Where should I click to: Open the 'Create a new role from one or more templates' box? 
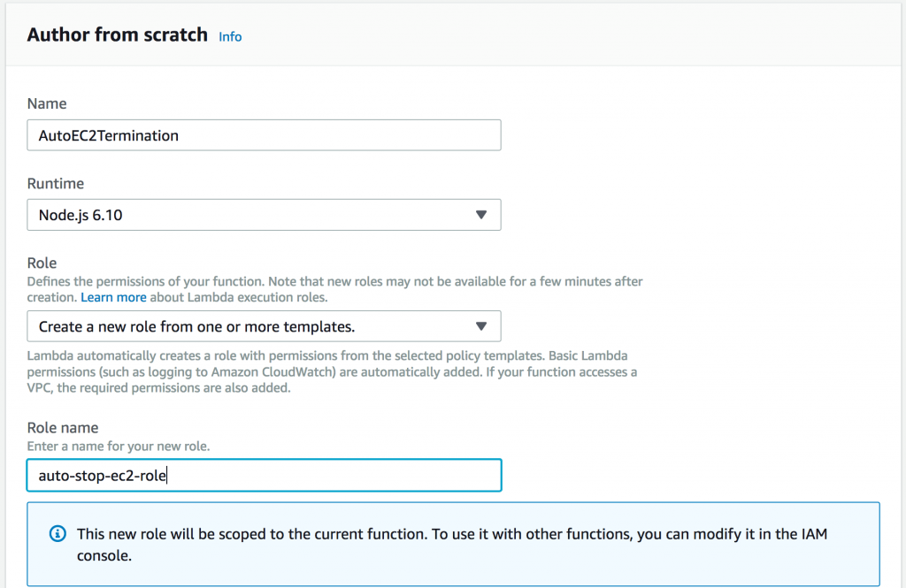264,326
